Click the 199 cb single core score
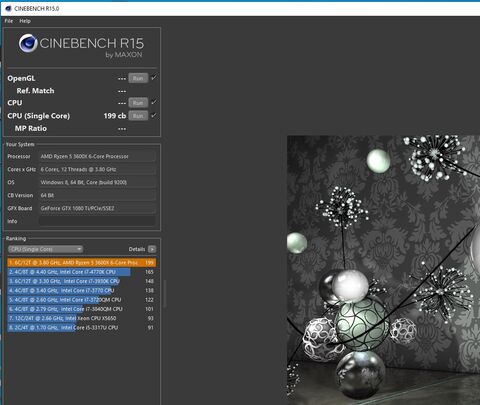Screen dimensions: 480x405 tap(115, 116)
